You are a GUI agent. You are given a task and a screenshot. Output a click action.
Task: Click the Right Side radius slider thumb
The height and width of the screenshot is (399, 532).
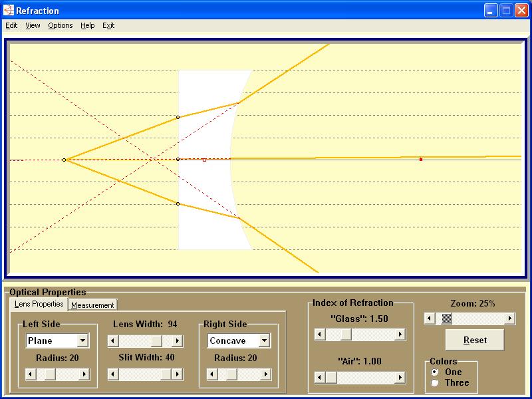point(231,374)
